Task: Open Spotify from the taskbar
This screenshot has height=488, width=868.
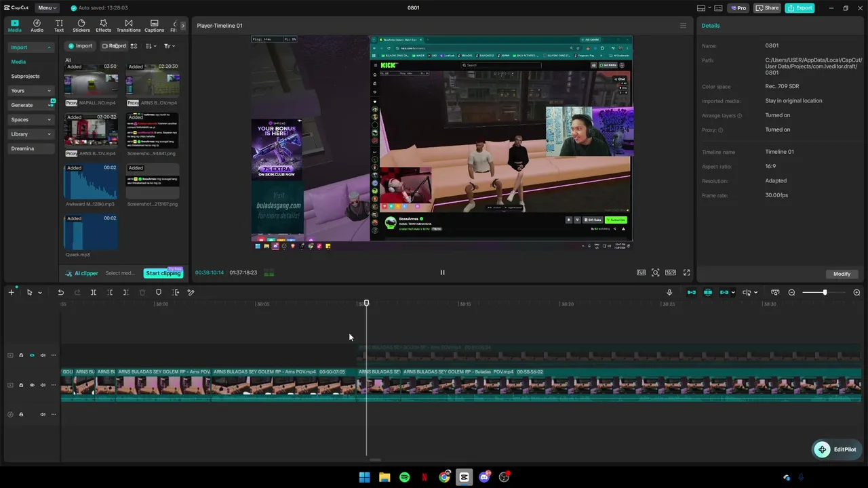Action: point(404,477)
